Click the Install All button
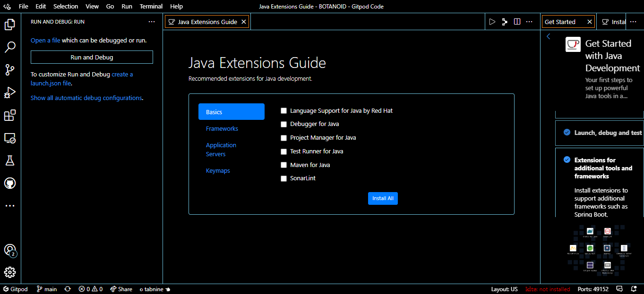This screenshot has width=644, height=294. [x=383, y=198]
